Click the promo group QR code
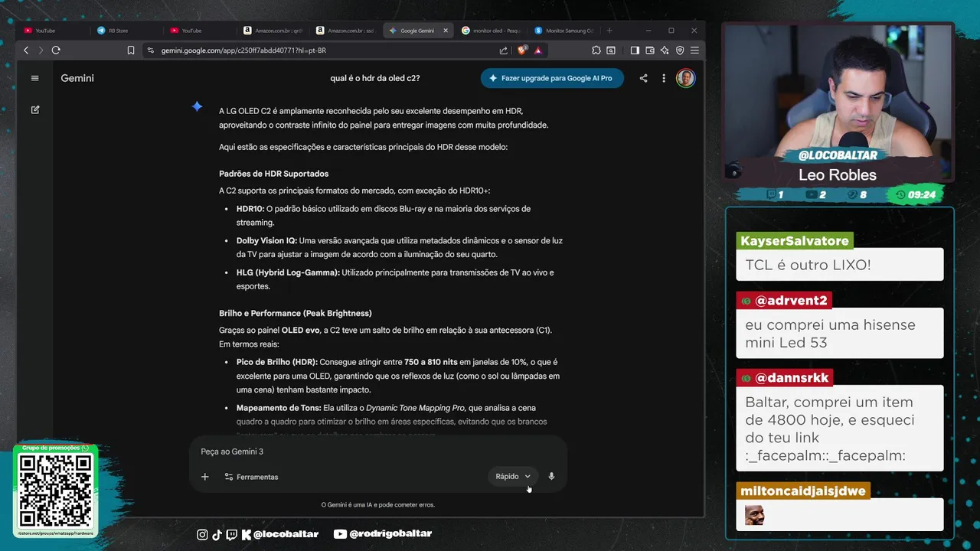 pos(55,491)
